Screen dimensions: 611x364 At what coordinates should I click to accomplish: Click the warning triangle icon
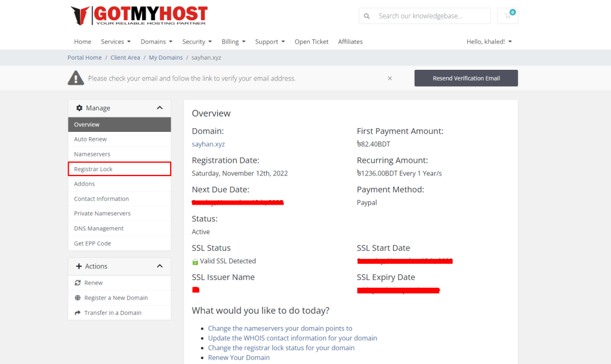[76, 78]
